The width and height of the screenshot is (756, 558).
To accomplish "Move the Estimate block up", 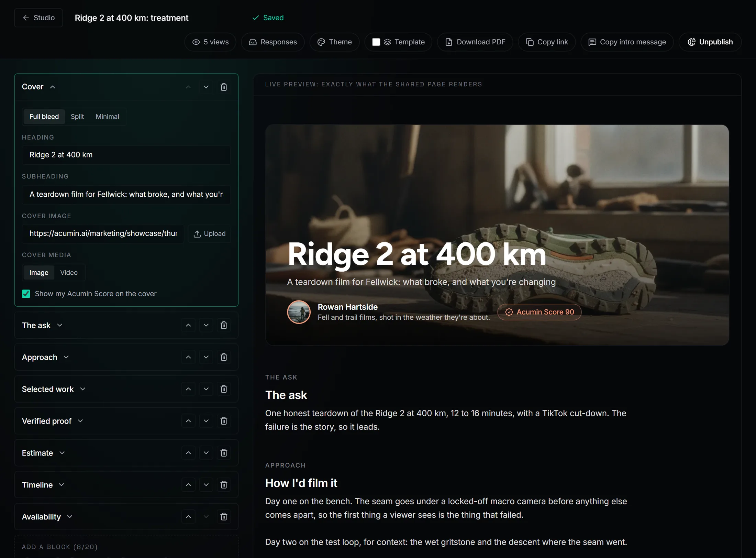I will tap(188, 453).
